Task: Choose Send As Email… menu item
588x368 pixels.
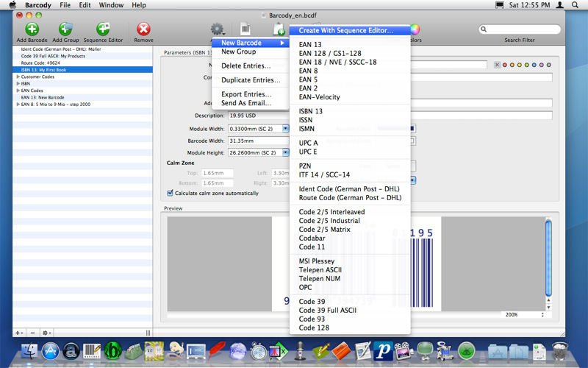Action: 250,103
